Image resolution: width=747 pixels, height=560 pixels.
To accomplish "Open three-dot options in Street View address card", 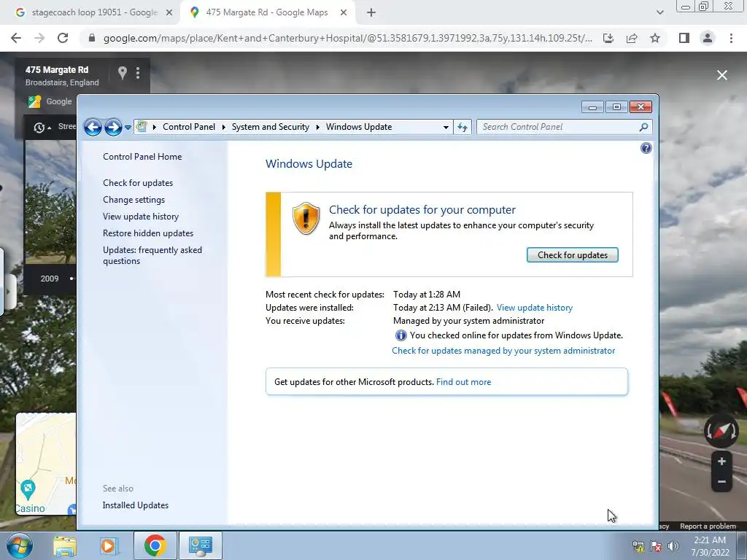I will tap(138, 73).
